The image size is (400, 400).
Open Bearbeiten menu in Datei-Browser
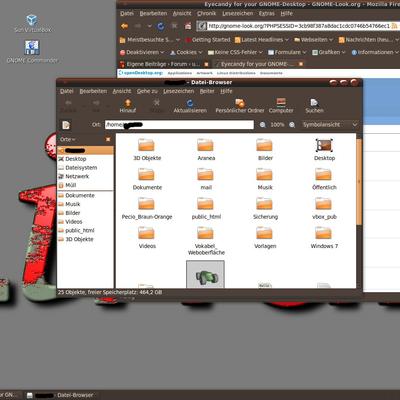point(93,91)
